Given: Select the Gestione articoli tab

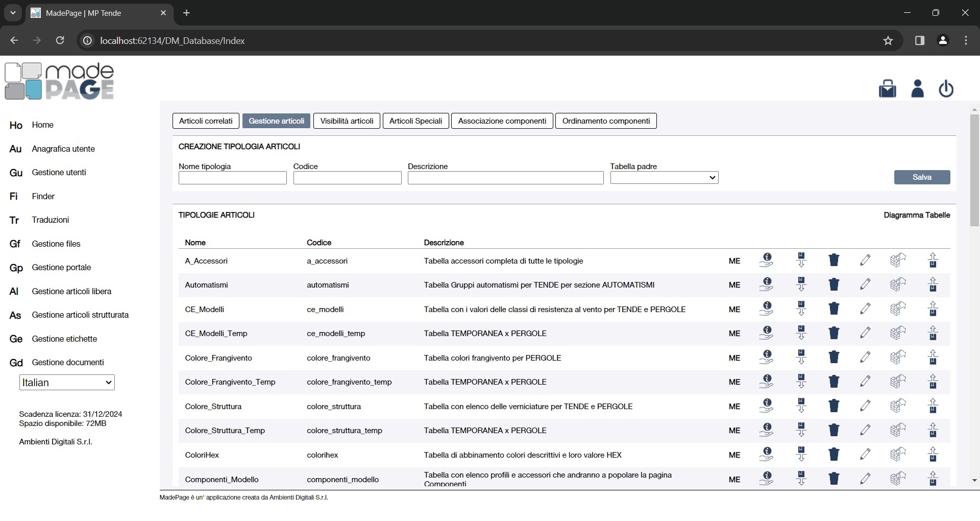Looking at the screenshot, I should pos(276,121).
